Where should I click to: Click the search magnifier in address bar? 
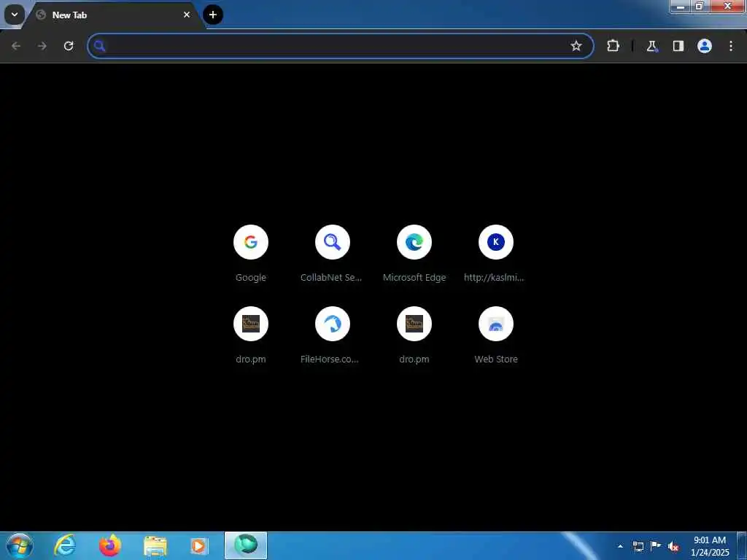tap(99, 46)
